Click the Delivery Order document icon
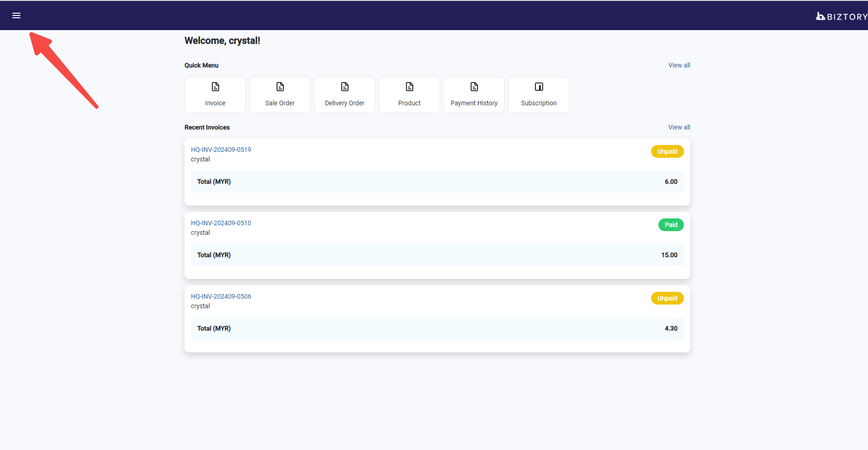 coord(345,87)
